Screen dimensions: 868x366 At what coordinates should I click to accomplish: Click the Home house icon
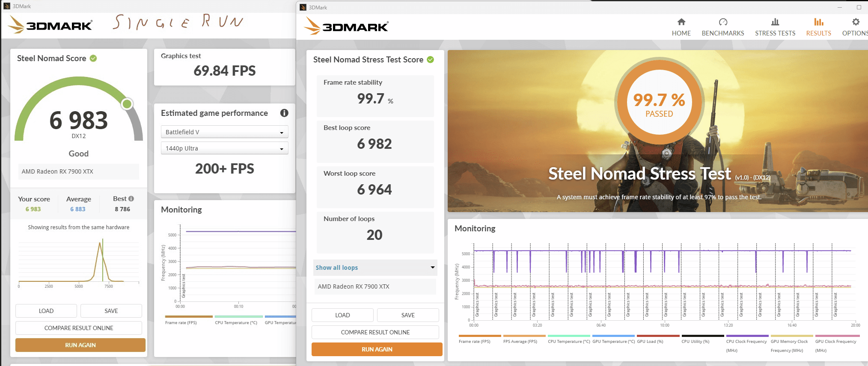point(681,22)
